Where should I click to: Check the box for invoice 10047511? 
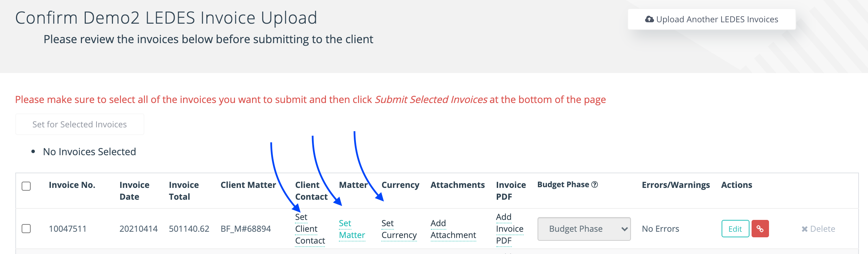tap(26, 229)
